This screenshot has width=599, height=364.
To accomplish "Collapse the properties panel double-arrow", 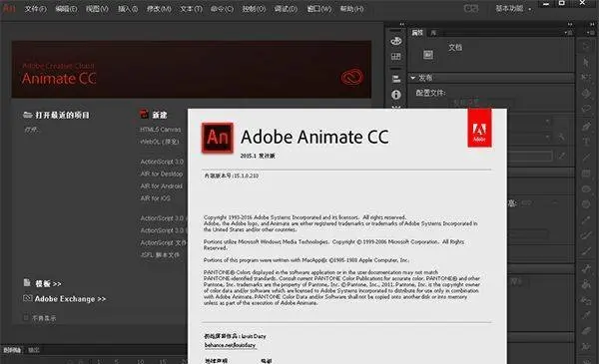I will click(x=570, y=24).
